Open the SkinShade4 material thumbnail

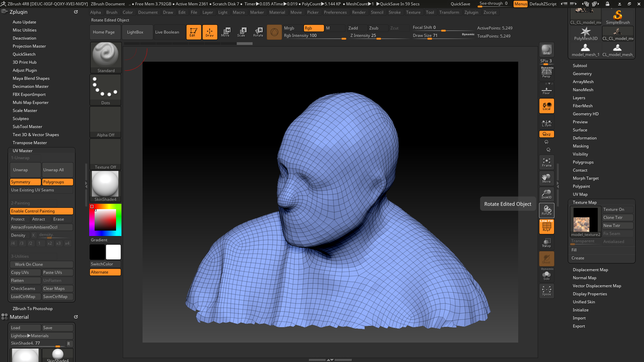[x=105, y=186]
